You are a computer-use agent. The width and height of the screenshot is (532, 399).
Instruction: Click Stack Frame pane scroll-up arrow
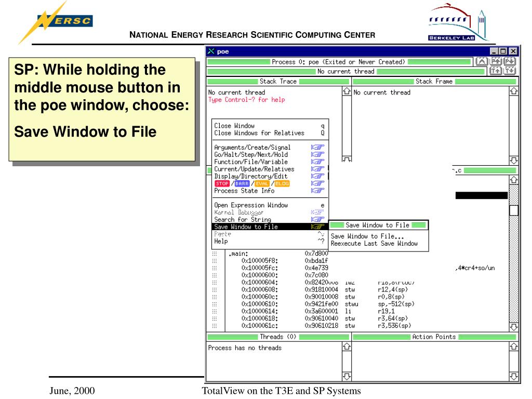pos(514,91)
